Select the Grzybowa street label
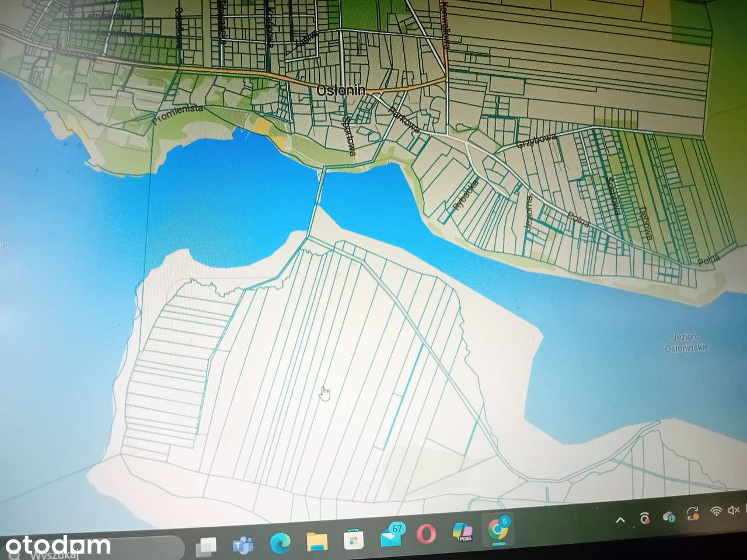 (x=536, y=141)
